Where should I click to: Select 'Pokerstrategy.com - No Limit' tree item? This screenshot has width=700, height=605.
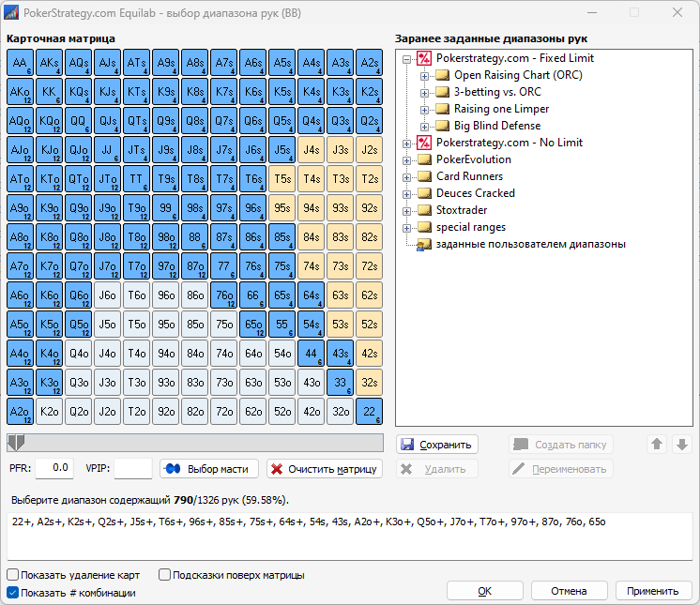[510, 143]
